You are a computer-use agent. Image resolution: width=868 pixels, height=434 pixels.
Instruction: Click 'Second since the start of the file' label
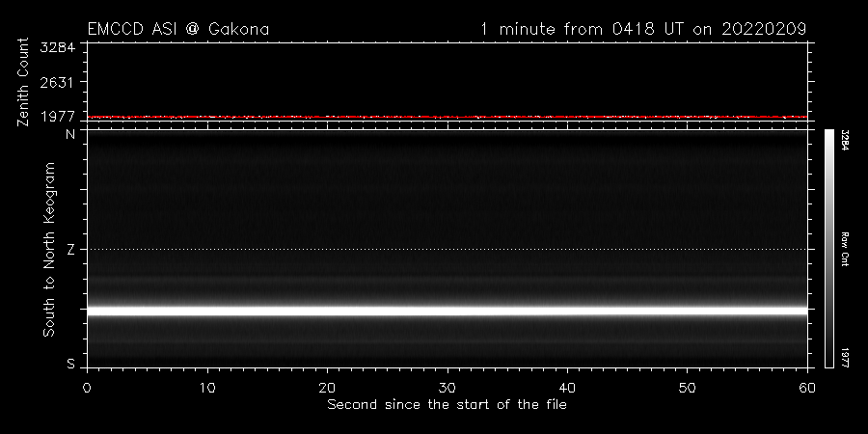[447, 405]
